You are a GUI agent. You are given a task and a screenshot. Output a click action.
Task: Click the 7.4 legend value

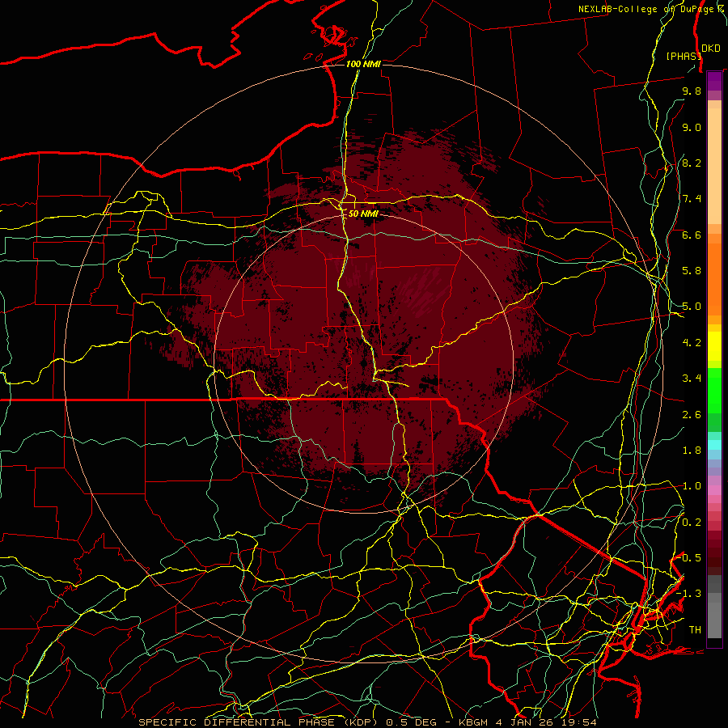click(x=692, y=199)
